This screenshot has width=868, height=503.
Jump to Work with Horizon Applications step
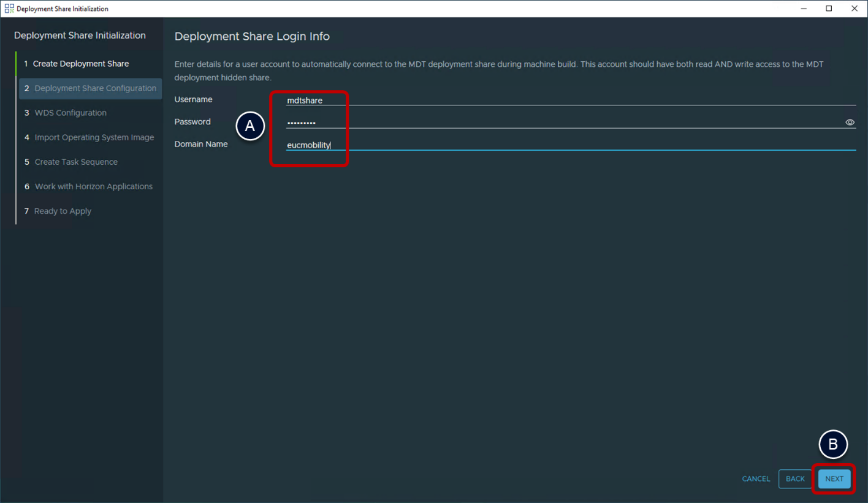point(93,186)
